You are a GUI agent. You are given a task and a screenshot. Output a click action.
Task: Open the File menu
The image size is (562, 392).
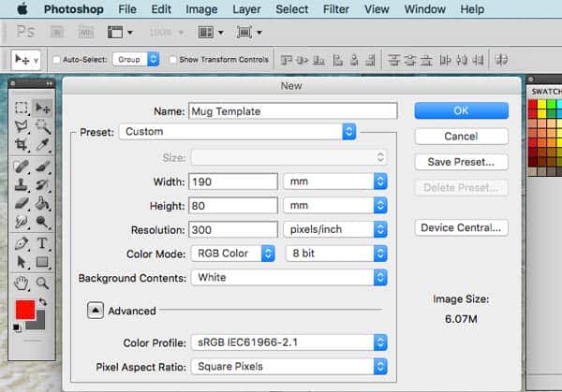pyautogui.click(x=127, y=9)
